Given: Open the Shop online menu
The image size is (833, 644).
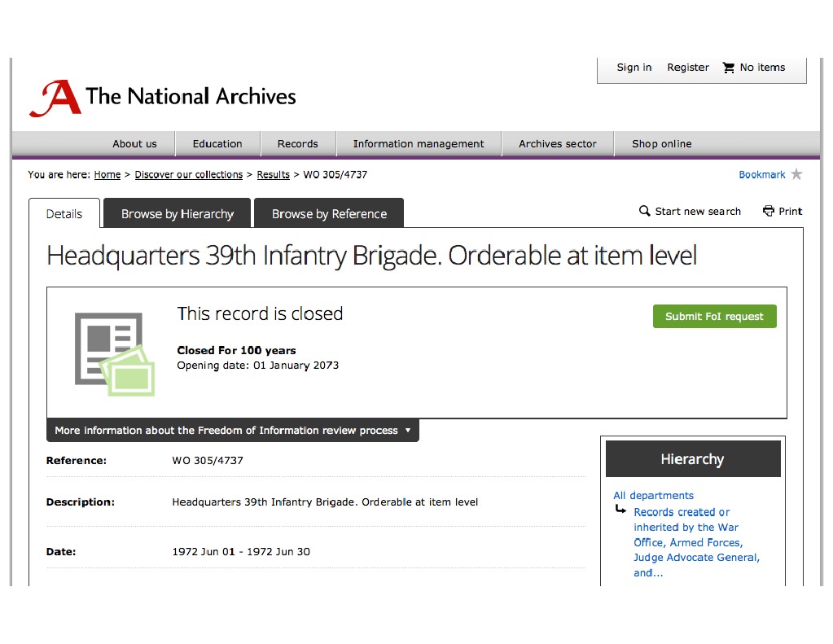Looking at the screenshot, I should 661,144.
